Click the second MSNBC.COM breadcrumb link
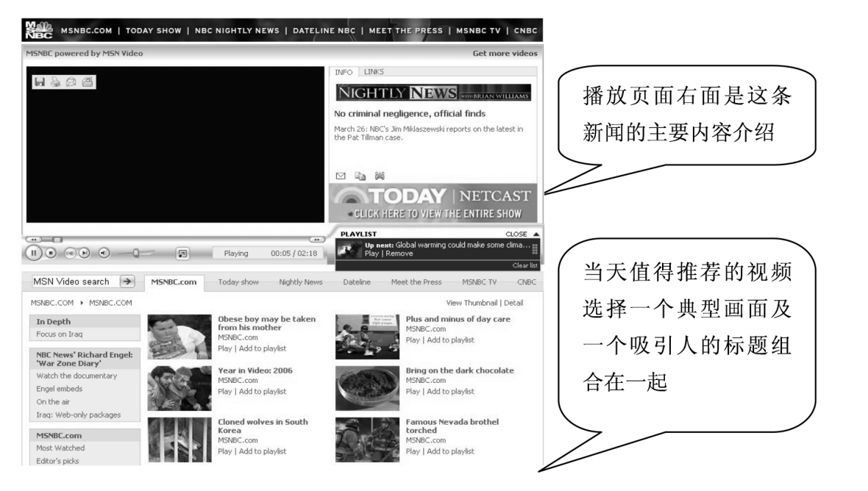The height and width of the screenshot is (491, 868). [x=110, y=303]
